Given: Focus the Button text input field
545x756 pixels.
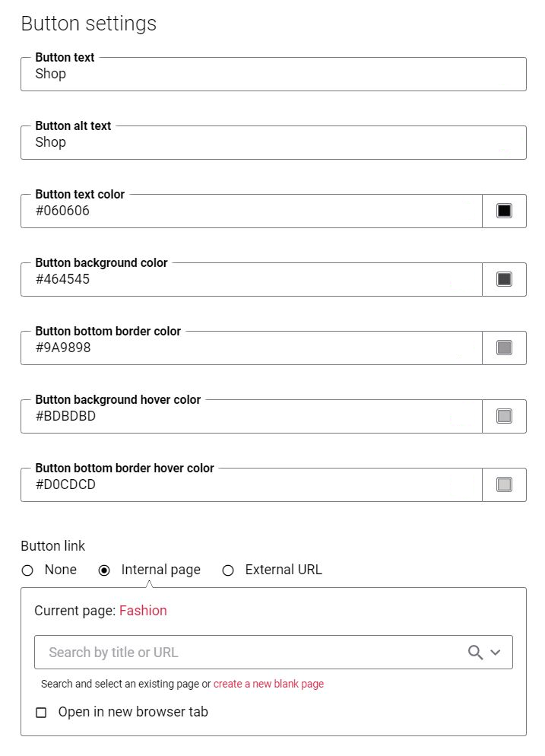Looking at the screenshot, I should (273, 75).
